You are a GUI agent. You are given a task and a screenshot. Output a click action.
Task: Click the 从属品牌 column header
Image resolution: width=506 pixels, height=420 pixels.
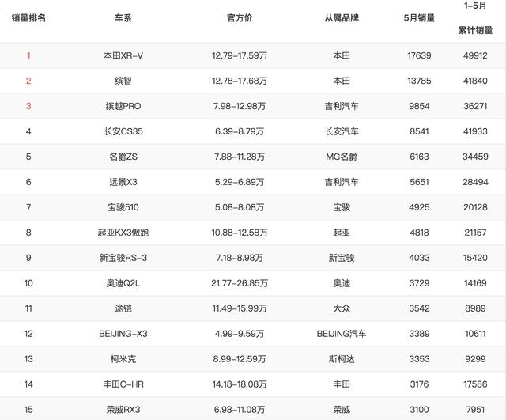click(x=342, y=18)
